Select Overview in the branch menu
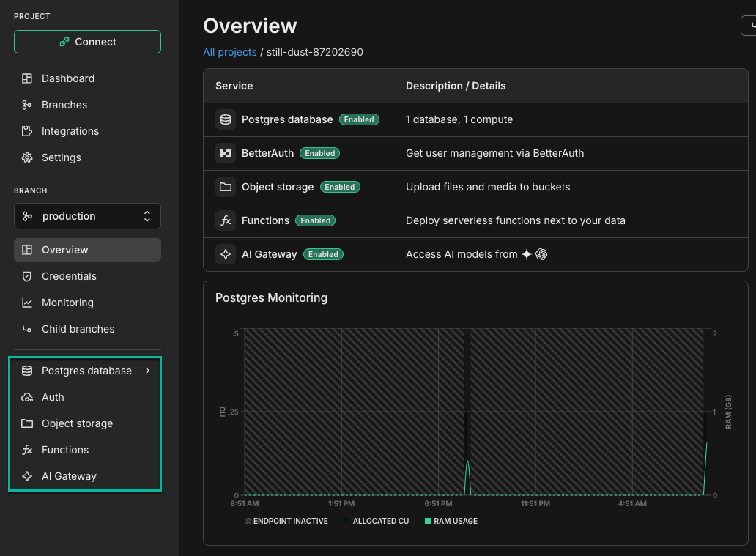 (x=87, y=250)
